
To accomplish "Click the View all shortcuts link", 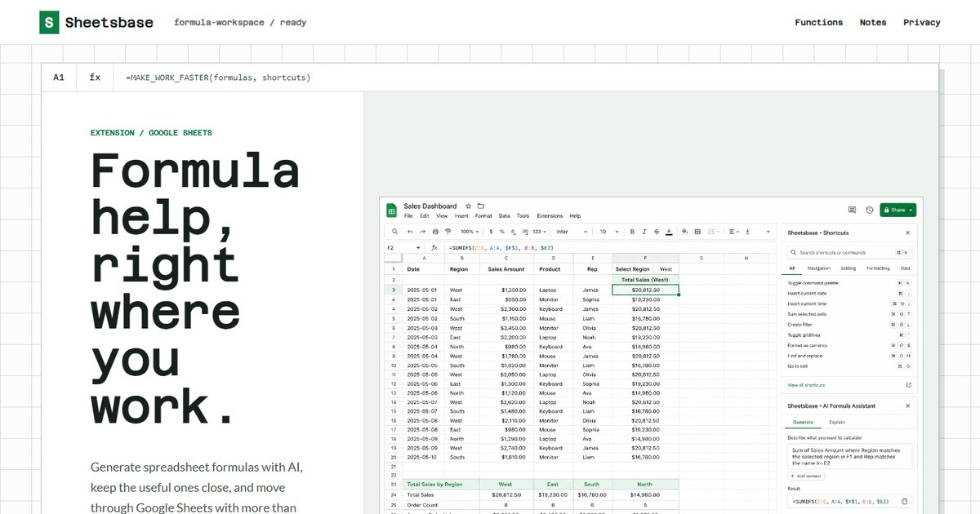I will coord(806,385).
